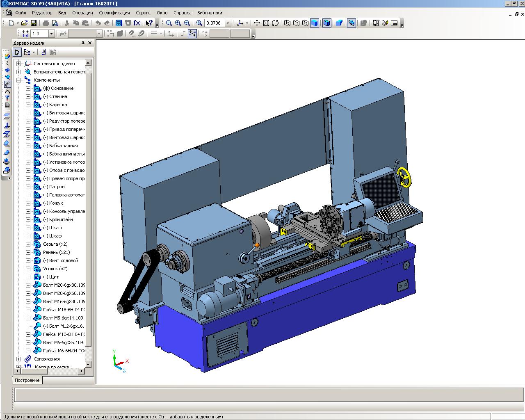Zoom out with the minus magnifier

tap(187, 23)
